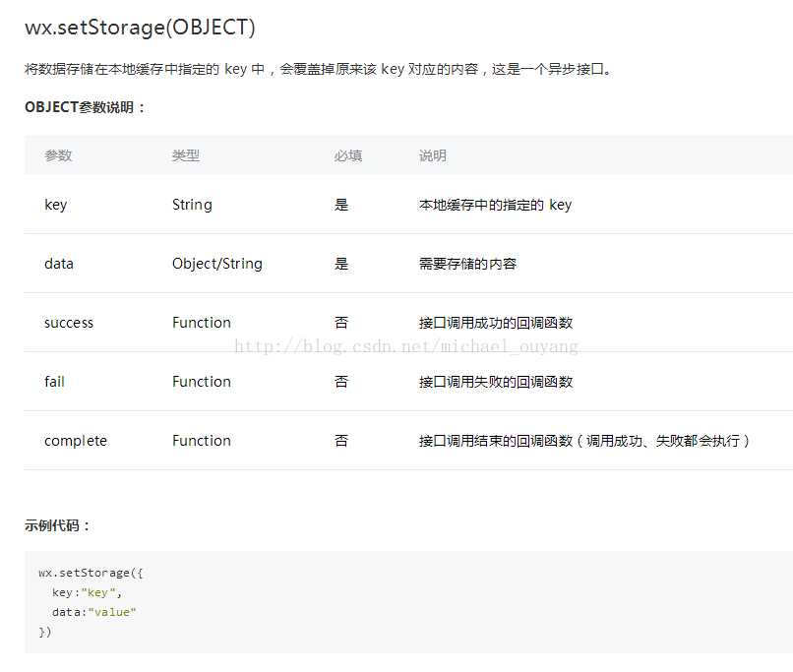Select the OBJECT参数说明 subheading

(85, 107)
